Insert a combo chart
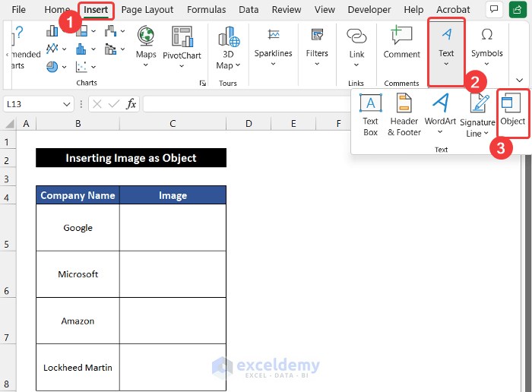The width and height of the screenshot is (532, 392). [110, 49]
